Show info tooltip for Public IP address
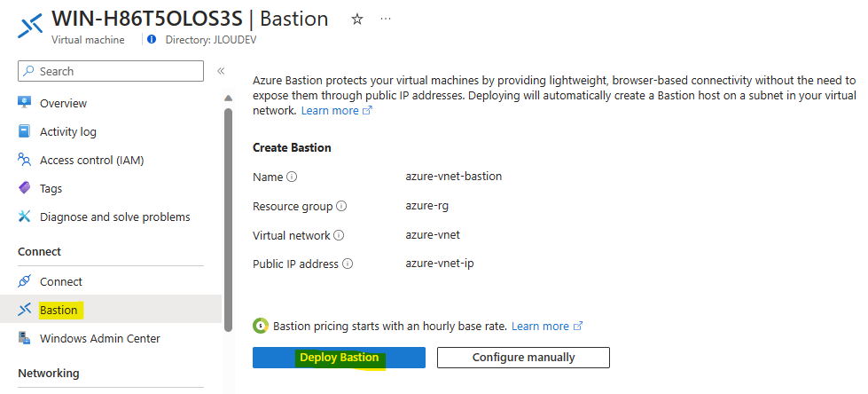This screenshot has height=394, width=868. [347, 264]
